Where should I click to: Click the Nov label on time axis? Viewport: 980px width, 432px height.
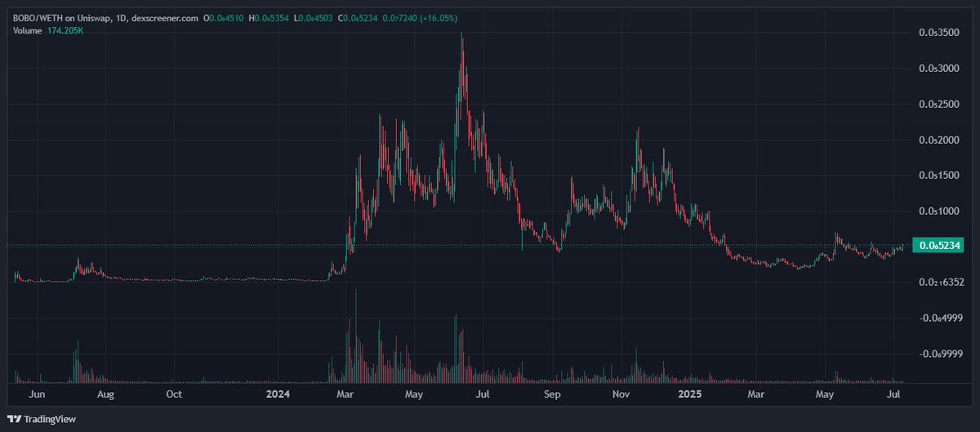coord(621,394)
